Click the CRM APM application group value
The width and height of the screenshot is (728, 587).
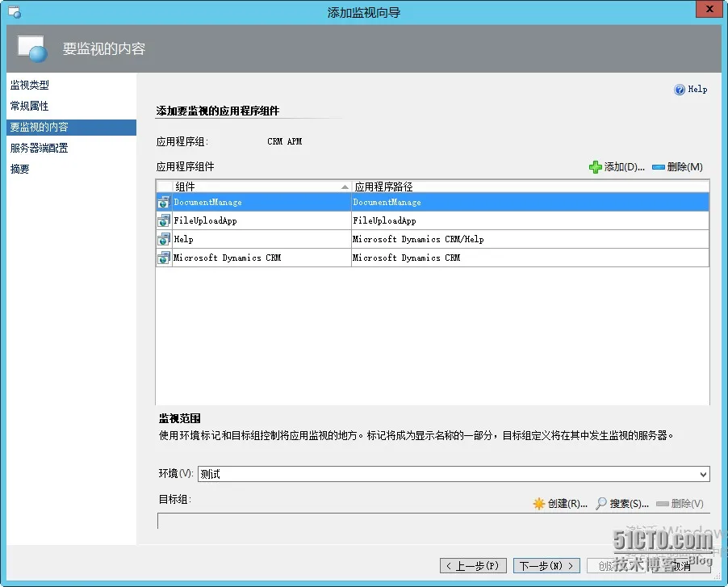pyautogui.click(x=285, y=141)
